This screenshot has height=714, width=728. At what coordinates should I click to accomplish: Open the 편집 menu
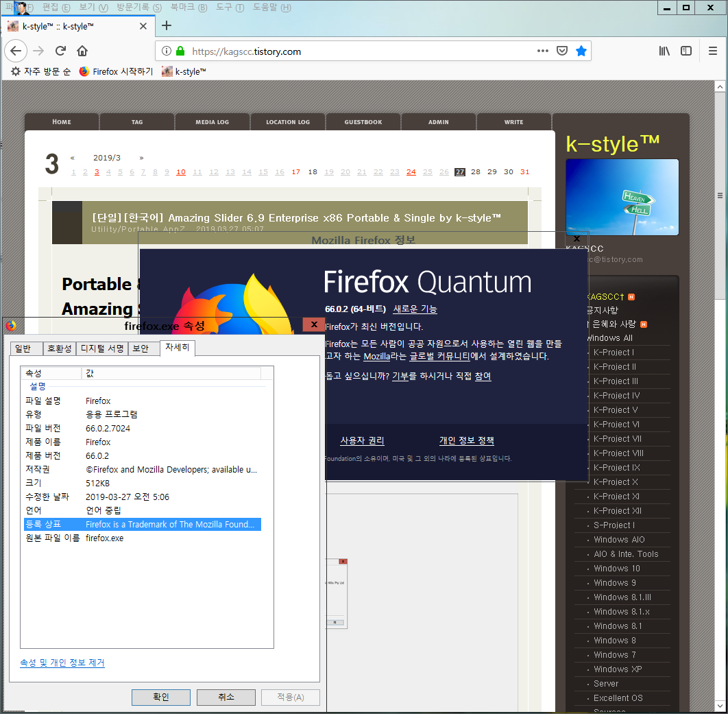tap(56, 8)
